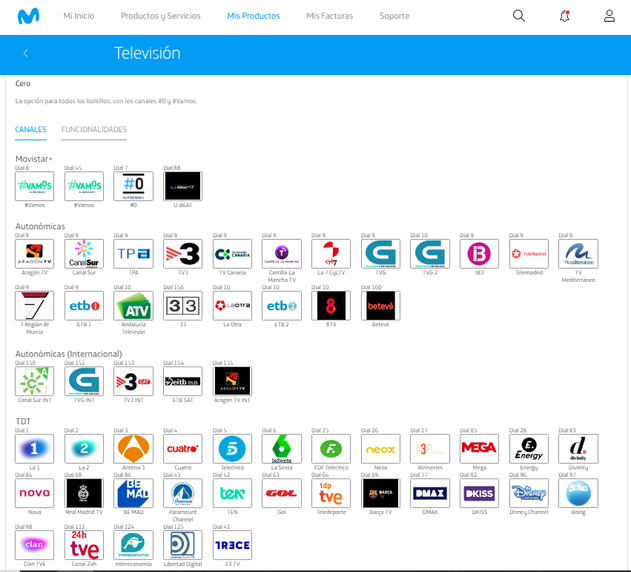Open the notifications bell icon
This screenshot has height=572, width=631.
coord(564,16)
